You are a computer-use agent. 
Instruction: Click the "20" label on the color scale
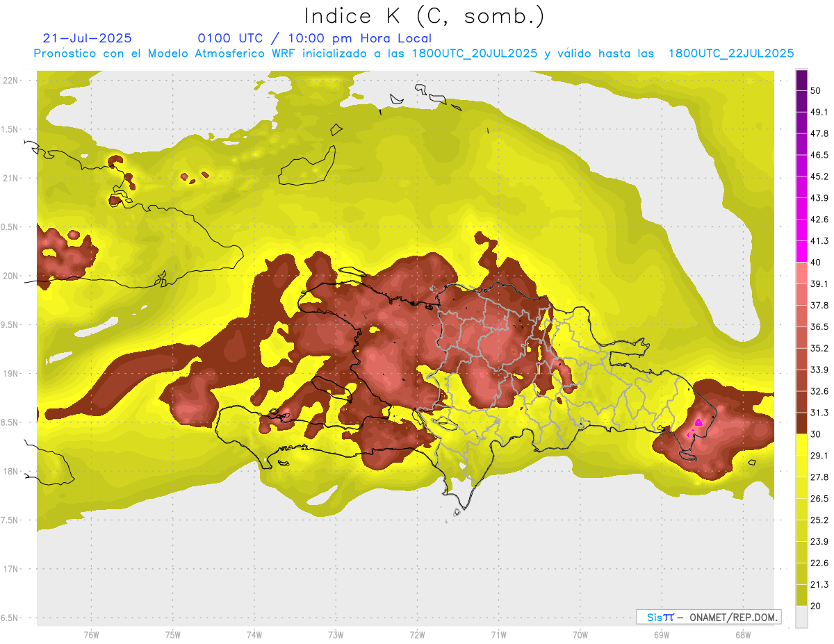[816, 605]
